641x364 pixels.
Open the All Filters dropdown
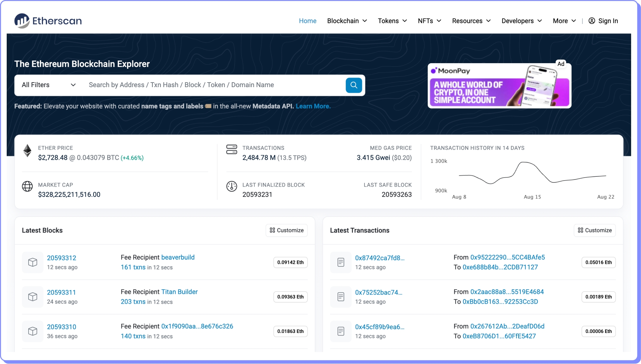coord(48,85)
